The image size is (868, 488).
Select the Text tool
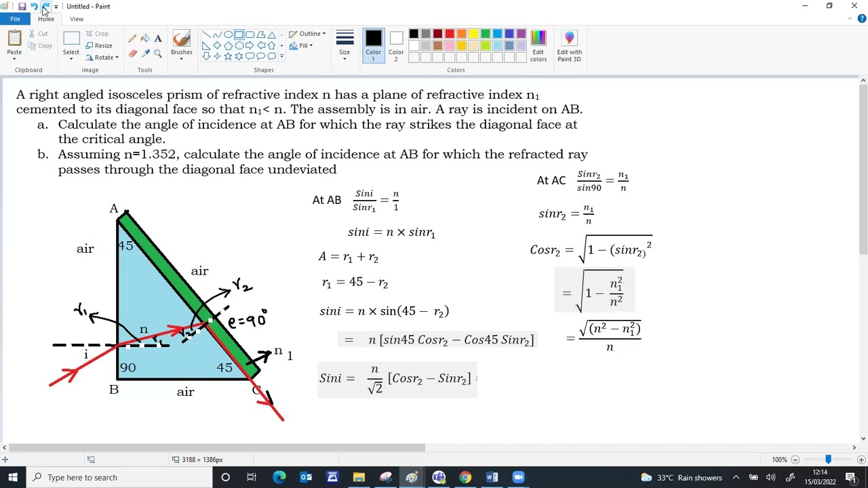click(x=158, y=39)
